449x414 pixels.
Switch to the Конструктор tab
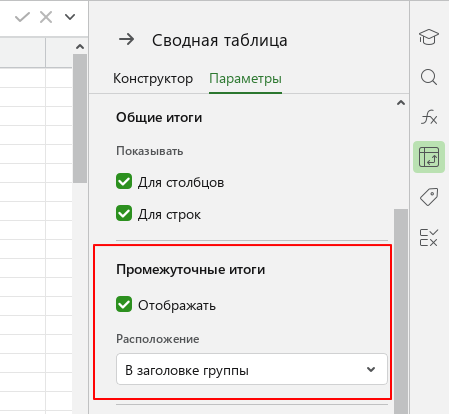click(153, 79)
